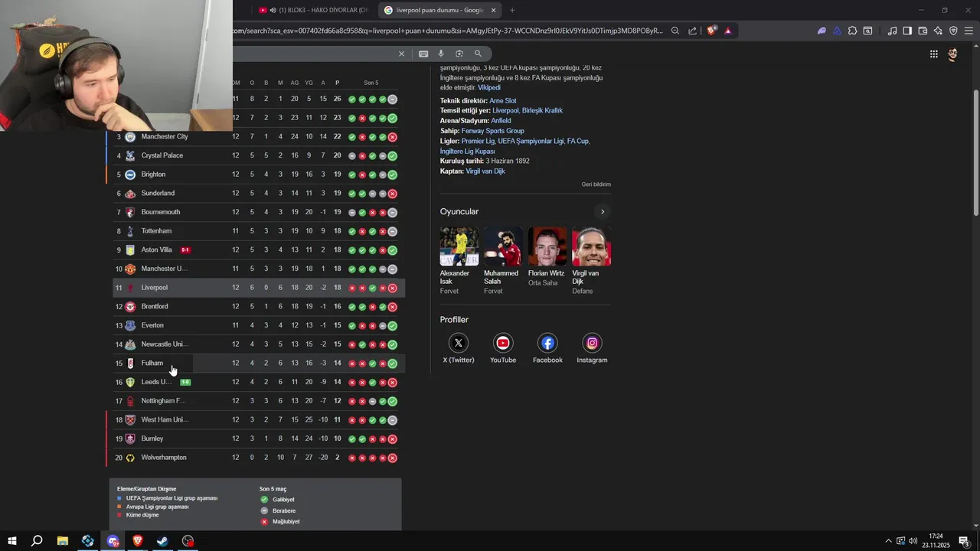Expand the Oyuncular players arrow
Viewport: 980px width, 551px height.
603,212
